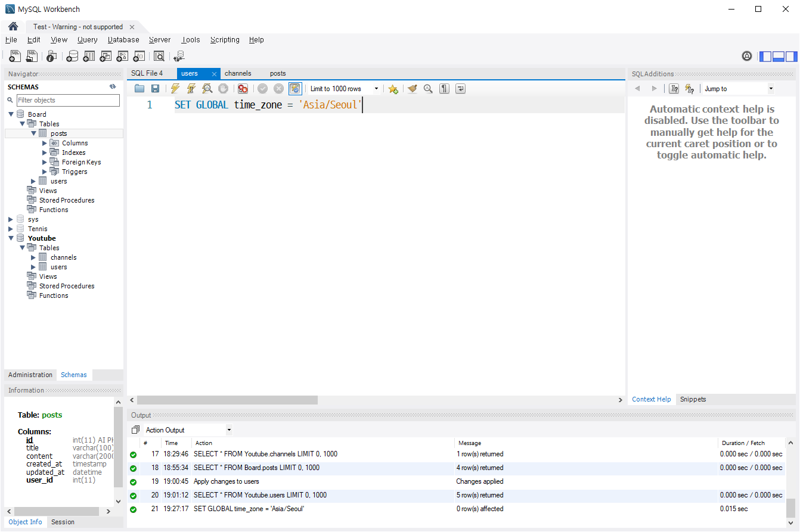This screenshot has width=800, height=532.
Task: Toggle automatic context help
Action: (690, 89)
